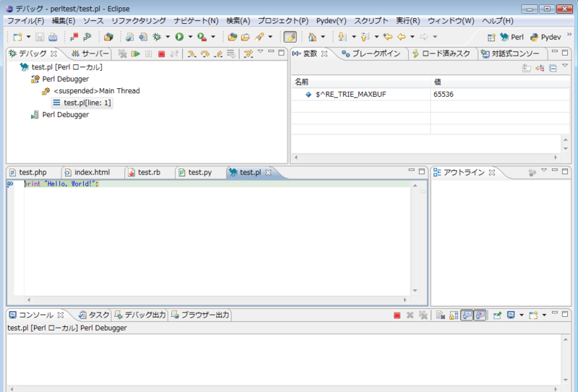Click Previous Annotation up-arrow icon
Viewport: 578px width, 392px height.
pos(365,37)
